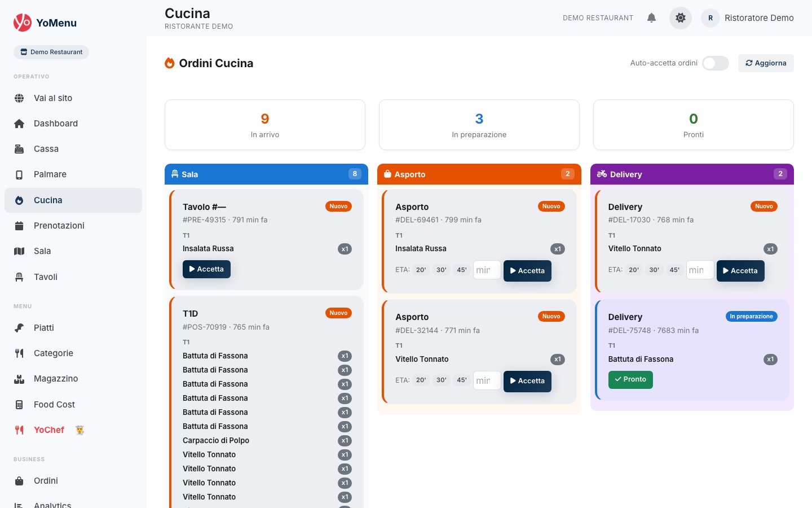Enable the Auto-accetta ordini switch
Image resolution: width=812 pixels, height=508 pixels.
pos(715,63)
